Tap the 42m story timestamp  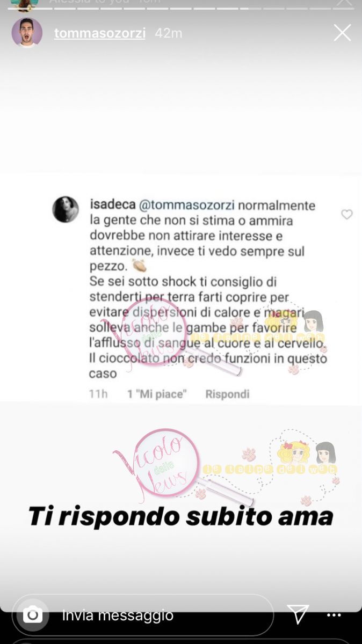168,33
